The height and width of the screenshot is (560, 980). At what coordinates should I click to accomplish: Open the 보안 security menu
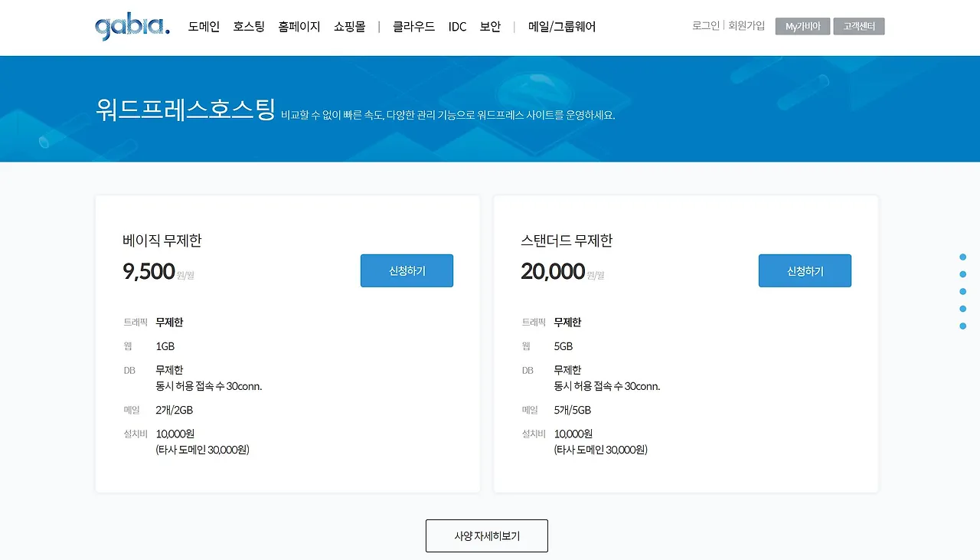point(490,25)
